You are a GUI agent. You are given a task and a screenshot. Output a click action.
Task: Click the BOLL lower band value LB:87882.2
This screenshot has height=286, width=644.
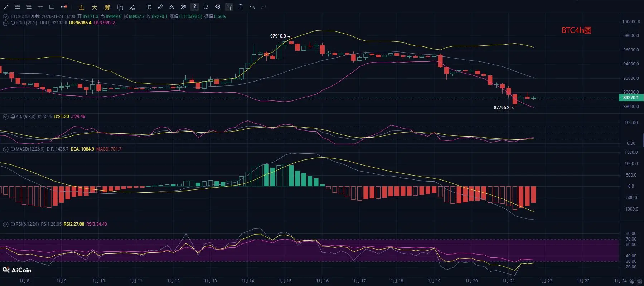pos(104,23)
